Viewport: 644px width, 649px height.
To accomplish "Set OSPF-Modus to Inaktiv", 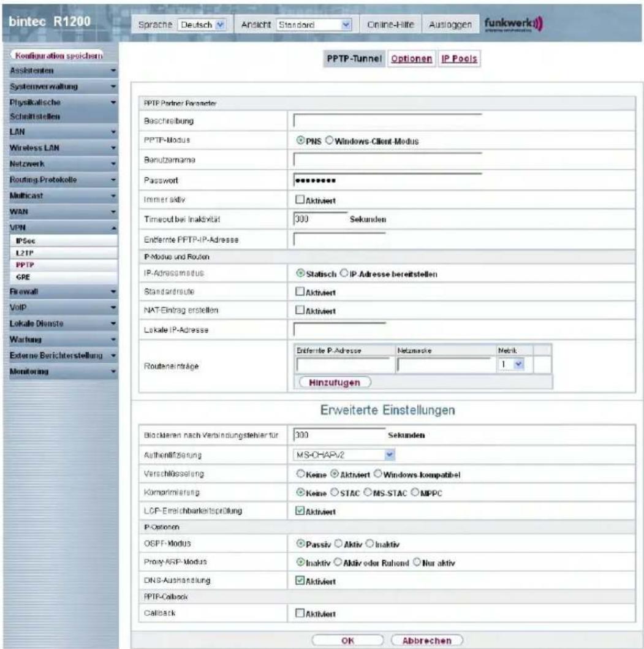I will [369, 544].
